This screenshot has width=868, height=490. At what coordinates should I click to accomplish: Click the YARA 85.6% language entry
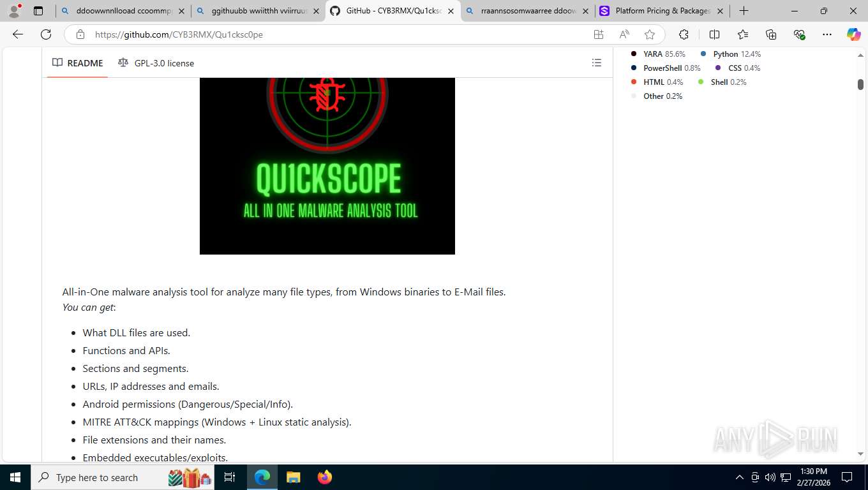pyautogui.click(x=658, y=54)
